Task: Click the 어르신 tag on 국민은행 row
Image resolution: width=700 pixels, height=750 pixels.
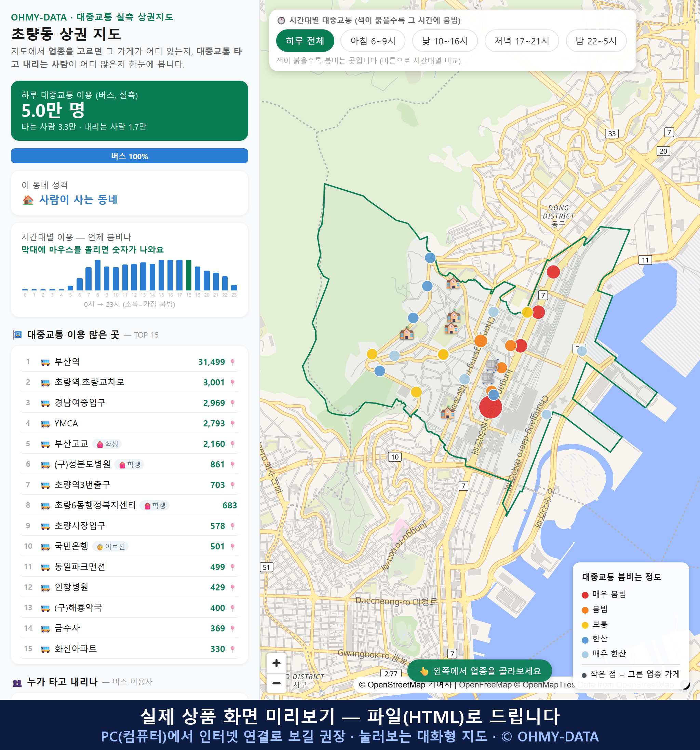Action: pos(110,546)
